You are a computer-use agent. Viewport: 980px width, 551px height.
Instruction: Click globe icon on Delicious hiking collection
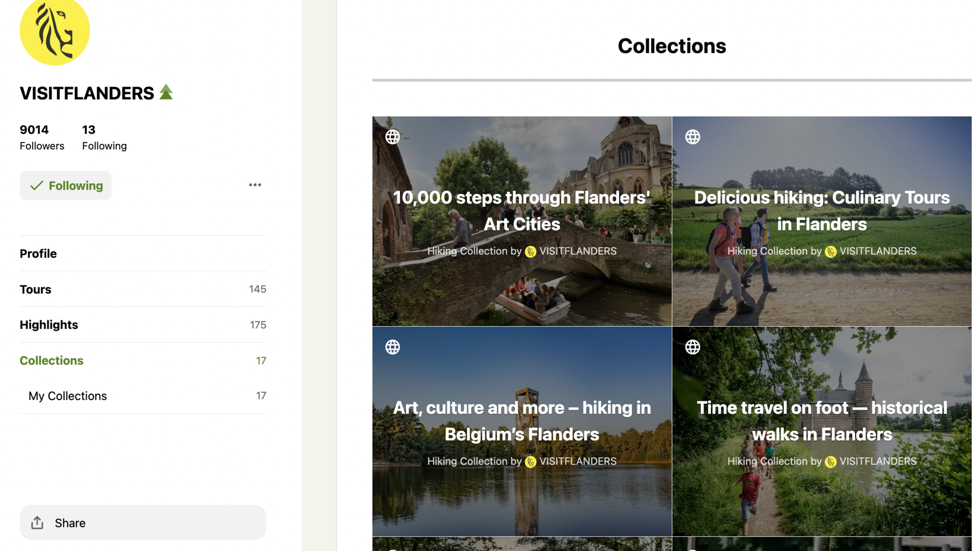click(x=692, y=137)
